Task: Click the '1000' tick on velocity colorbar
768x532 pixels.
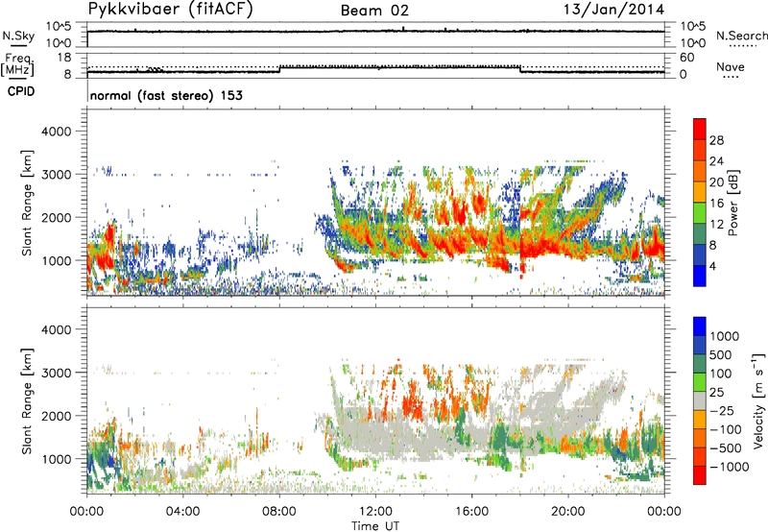Action: (x=725, y=336)
